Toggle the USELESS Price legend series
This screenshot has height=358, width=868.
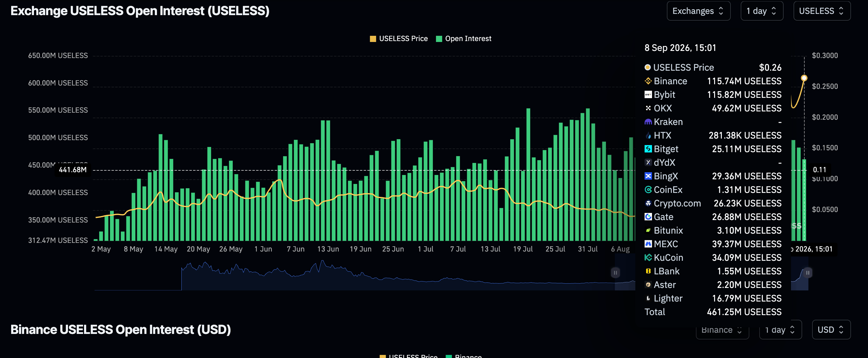(x=399, y=39)
